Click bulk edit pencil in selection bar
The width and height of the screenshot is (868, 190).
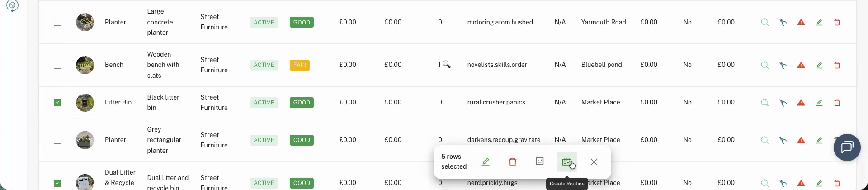(486, 162)
